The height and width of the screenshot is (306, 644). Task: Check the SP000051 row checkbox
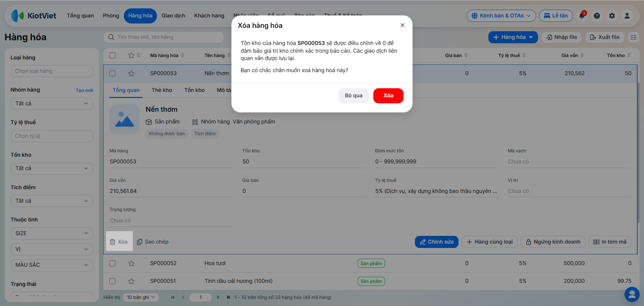coord(112,281)
